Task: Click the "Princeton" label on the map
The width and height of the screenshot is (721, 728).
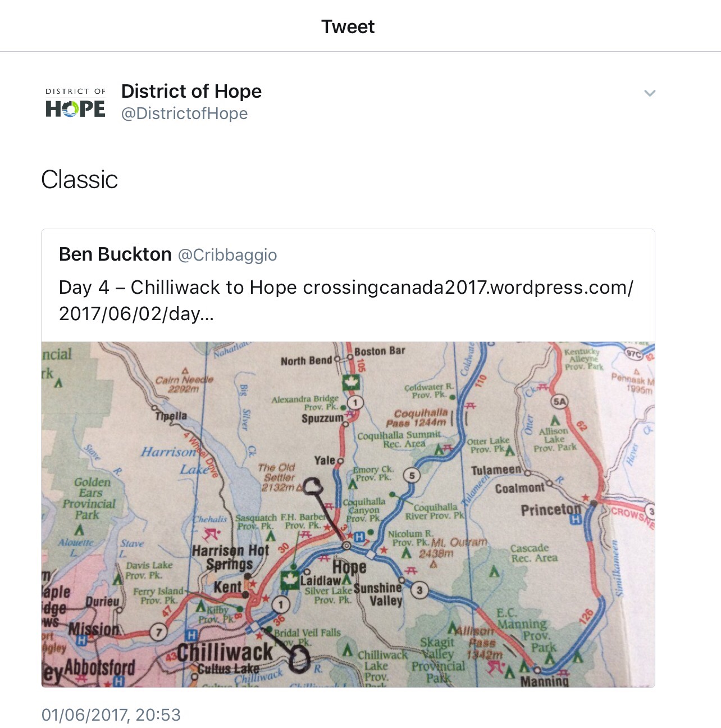Action: 550,509
